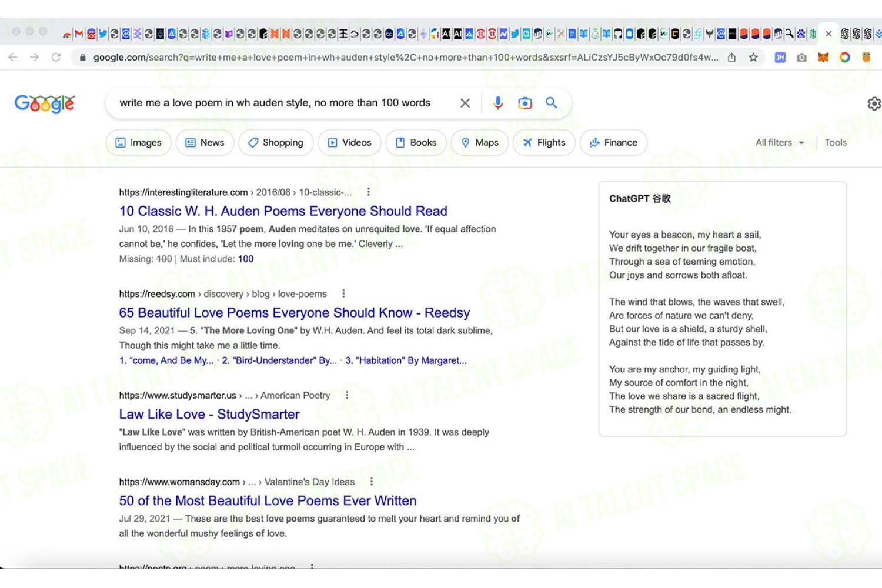Switch to the Baidu paw browser tab

pyautogui.click(x=801, y=34)
